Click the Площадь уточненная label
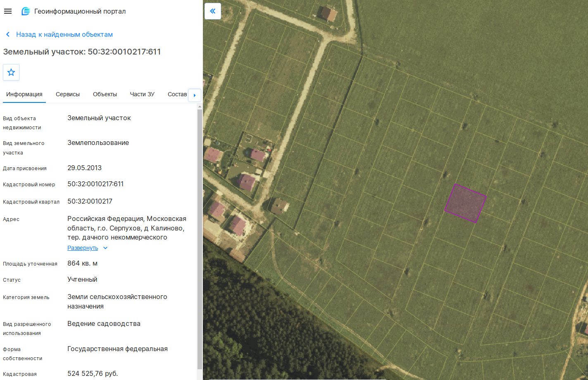Screen dimensions: 588x380 [x=30, y=264]
